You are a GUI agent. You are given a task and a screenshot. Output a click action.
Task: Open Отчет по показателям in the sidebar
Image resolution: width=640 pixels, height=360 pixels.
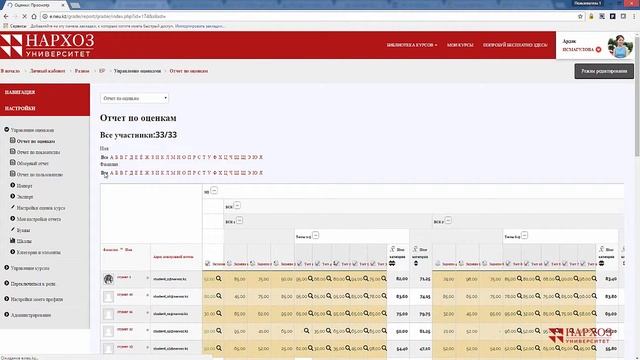(38, 152)
